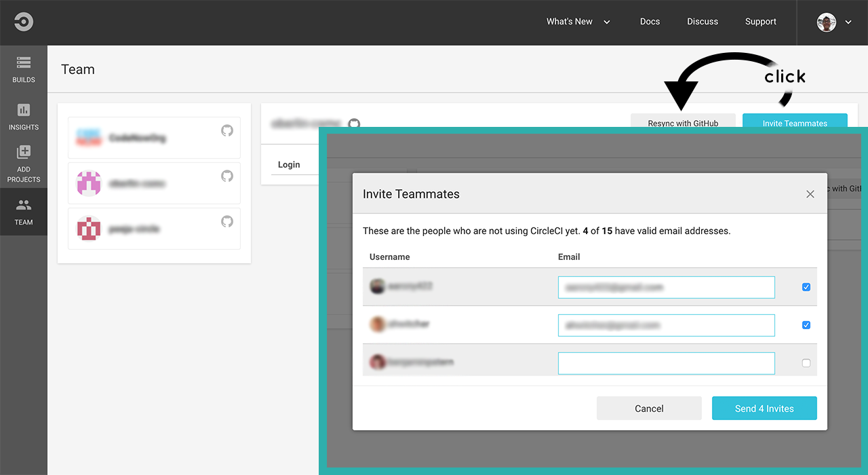
Task: Click the user avatar in header
Action: (x=827, y=22)
